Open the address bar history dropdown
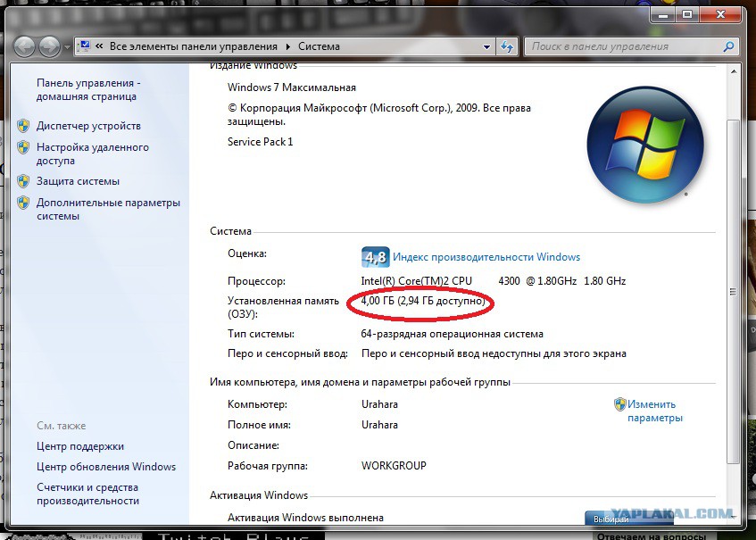The height and width of the screenshot is (540, 756). 487,46
